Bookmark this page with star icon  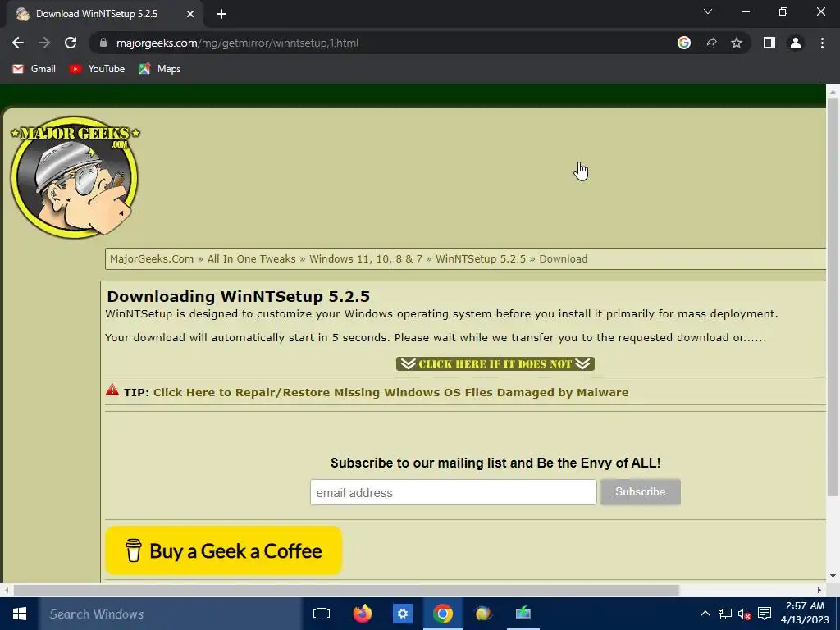click(737, 43)
